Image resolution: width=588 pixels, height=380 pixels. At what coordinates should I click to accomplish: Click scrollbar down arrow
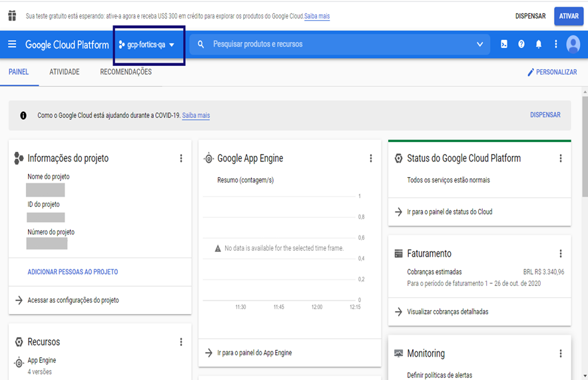coord(585,376)
